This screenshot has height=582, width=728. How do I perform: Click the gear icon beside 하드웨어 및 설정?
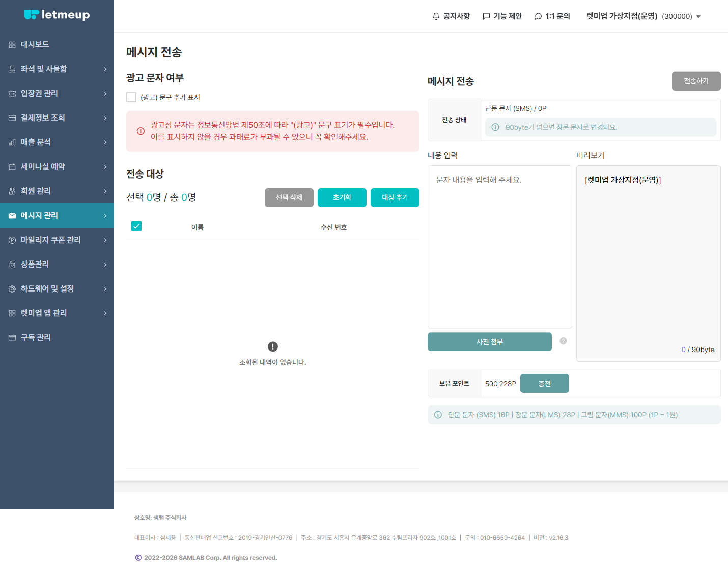coord(12,289)
